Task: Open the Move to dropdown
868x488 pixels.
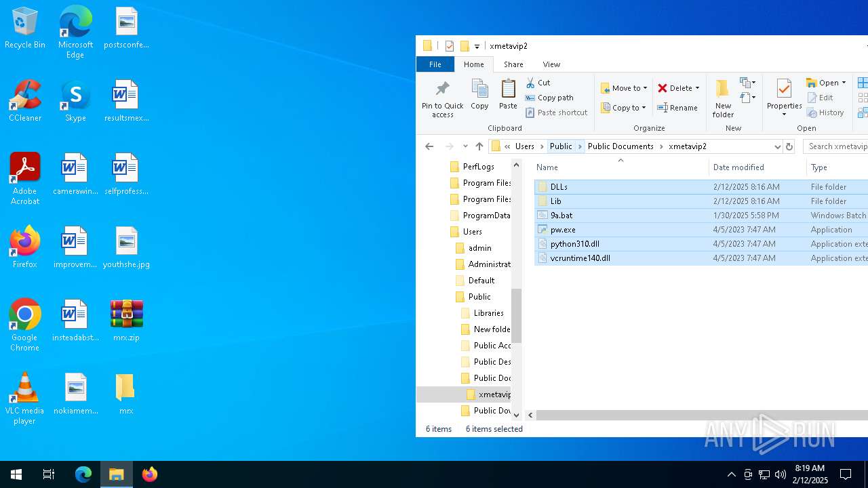Action: pyautogui.click(x=624, y=88)
